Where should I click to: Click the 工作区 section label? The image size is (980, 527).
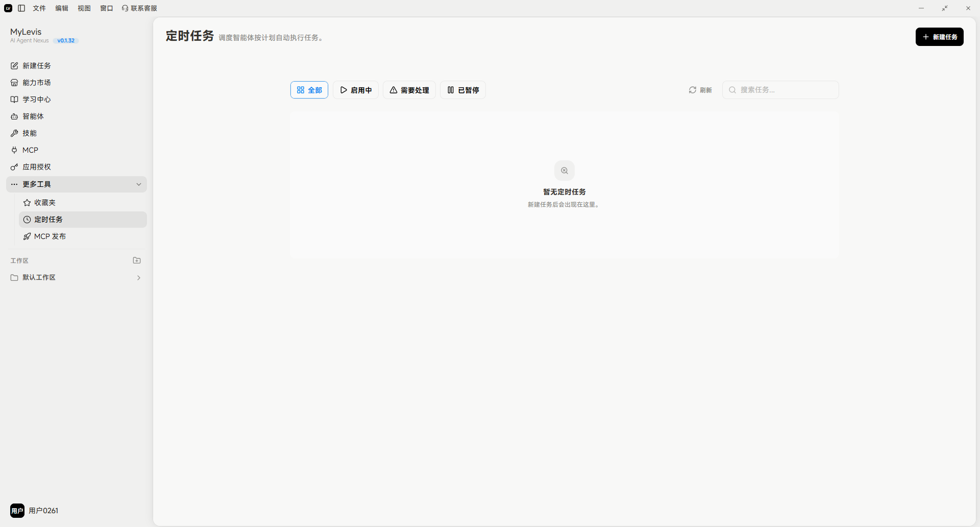(19, 260)
